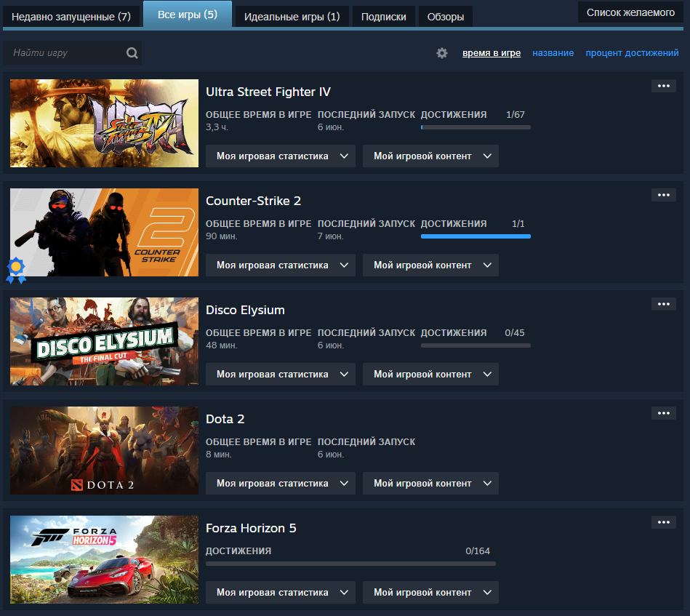Open Список желаемого wishlist
Screen dimensions: 690x616
click(x=630, y=13)
